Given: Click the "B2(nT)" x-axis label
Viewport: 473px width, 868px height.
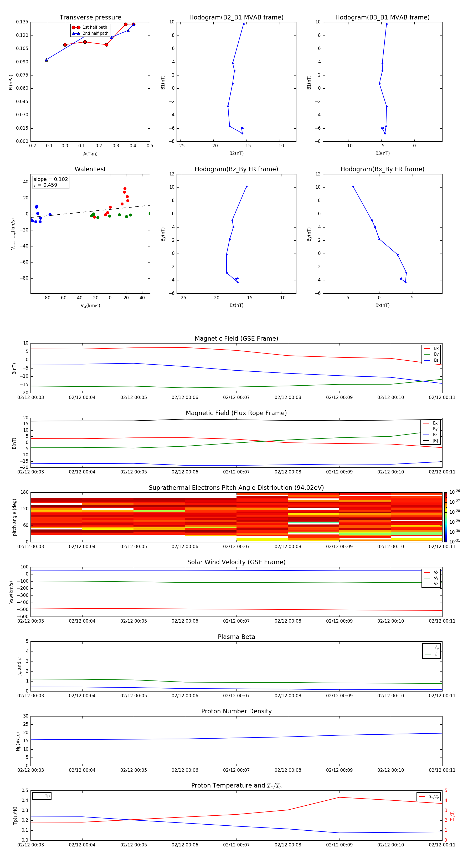Looking at the screenshot, I should [x=236, y=153].
